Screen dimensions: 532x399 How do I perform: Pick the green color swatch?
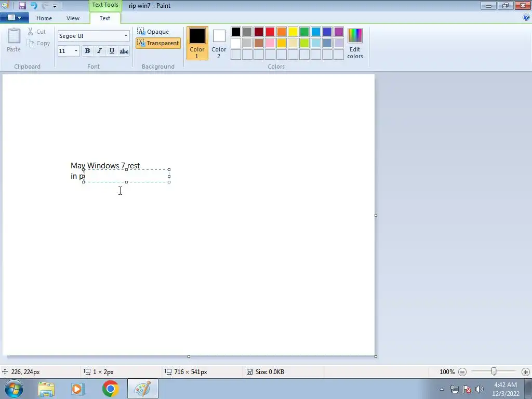pos(304,32)
